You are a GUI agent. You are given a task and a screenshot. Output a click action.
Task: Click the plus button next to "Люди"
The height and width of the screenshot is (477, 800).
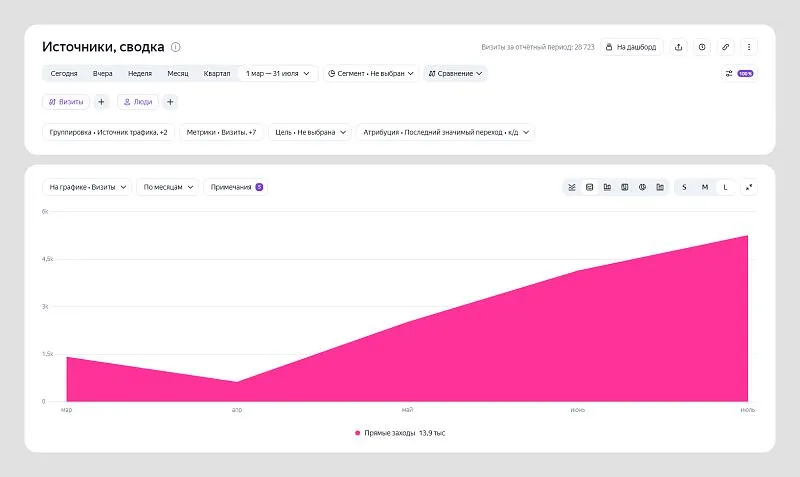170,102
